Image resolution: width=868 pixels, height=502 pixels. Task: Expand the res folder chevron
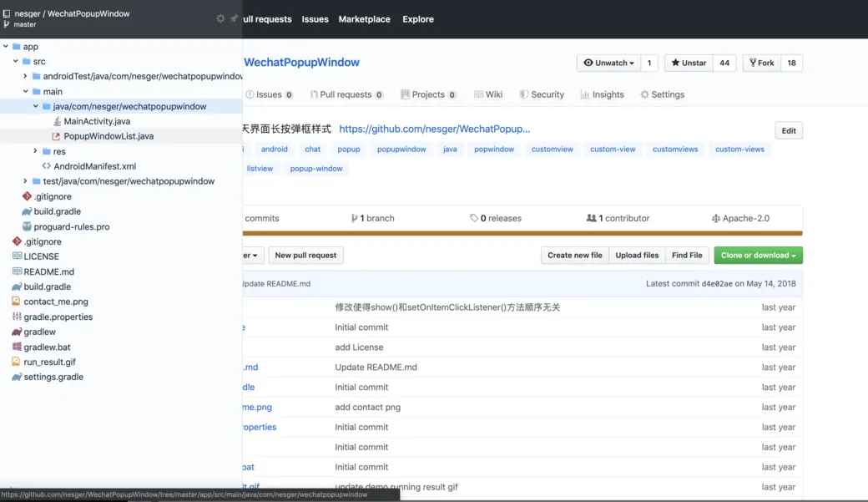tap(35, 150)
